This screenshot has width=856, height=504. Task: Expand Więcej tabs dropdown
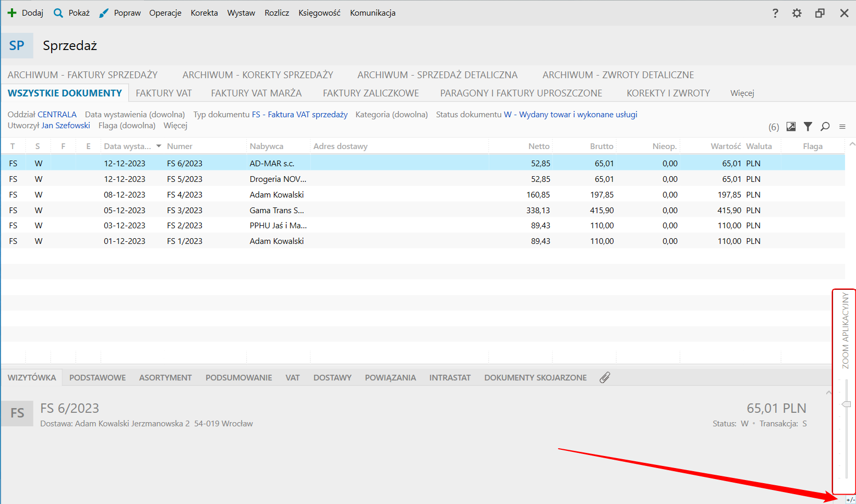point(742,93)
